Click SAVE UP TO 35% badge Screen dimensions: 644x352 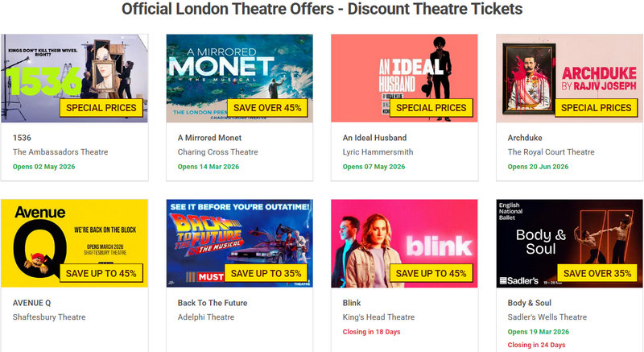(x=266, y=273)
